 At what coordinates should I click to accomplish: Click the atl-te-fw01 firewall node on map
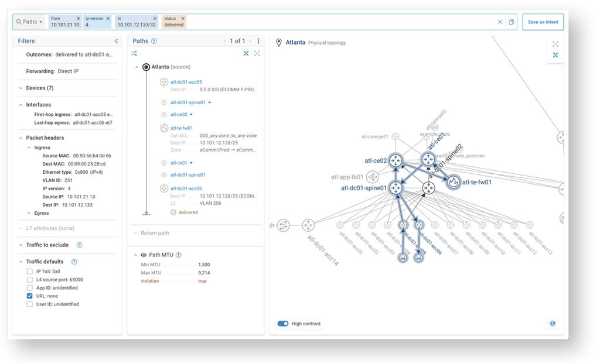(453, 182)
